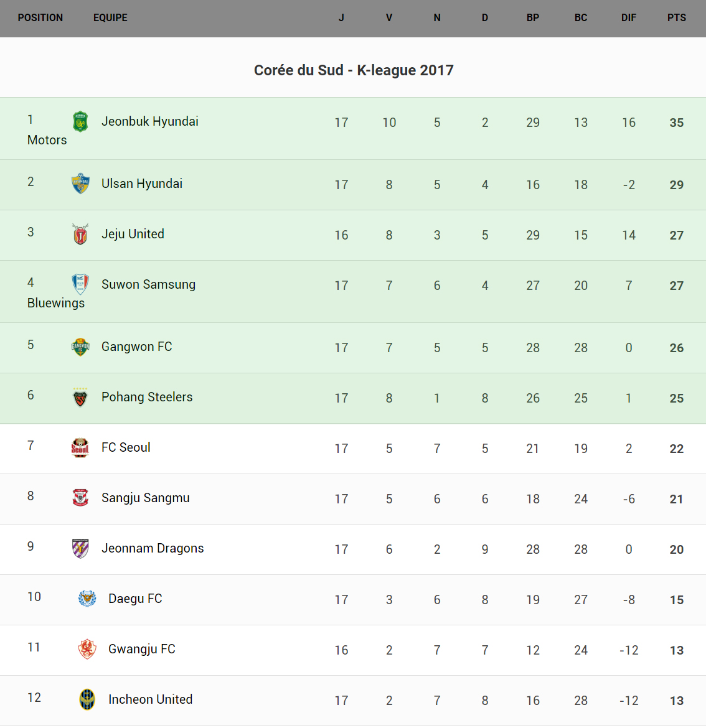Viewport: 706px width, 728px height.
Task: Click the Jeonnam Dragons club crest
Action: (80, 548)
